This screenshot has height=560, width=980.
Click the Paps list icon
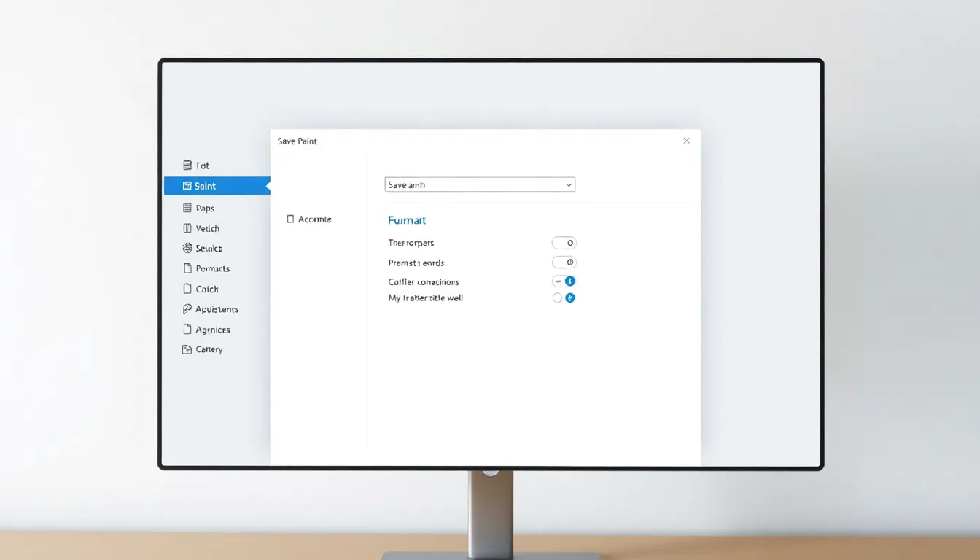[x=187, y=208]
